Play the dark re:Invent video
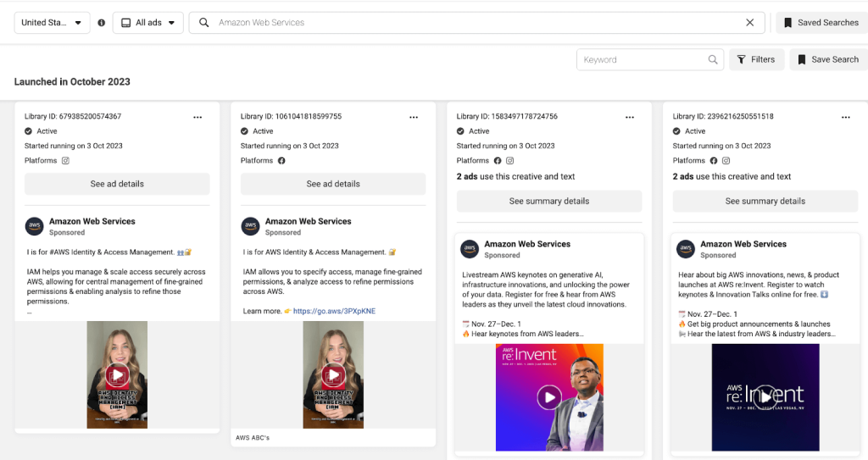The height and width of the screenshot is (460, 868). pyautogui.click(x=765, y=397)
